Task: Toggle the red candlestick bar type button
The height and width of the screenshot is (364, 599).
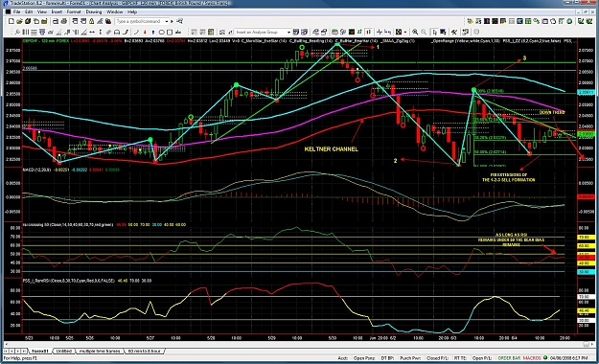Action: click(369, 32)
